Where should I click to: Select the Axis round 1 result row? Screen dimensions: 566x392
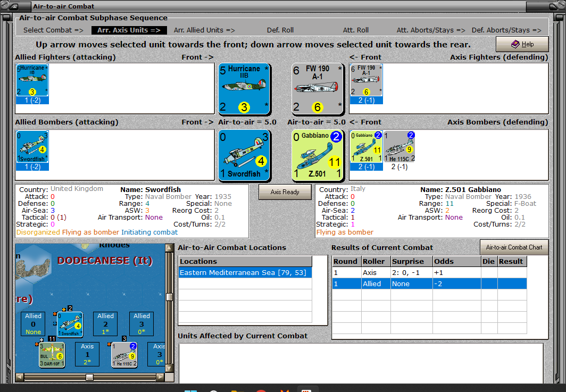429,272
